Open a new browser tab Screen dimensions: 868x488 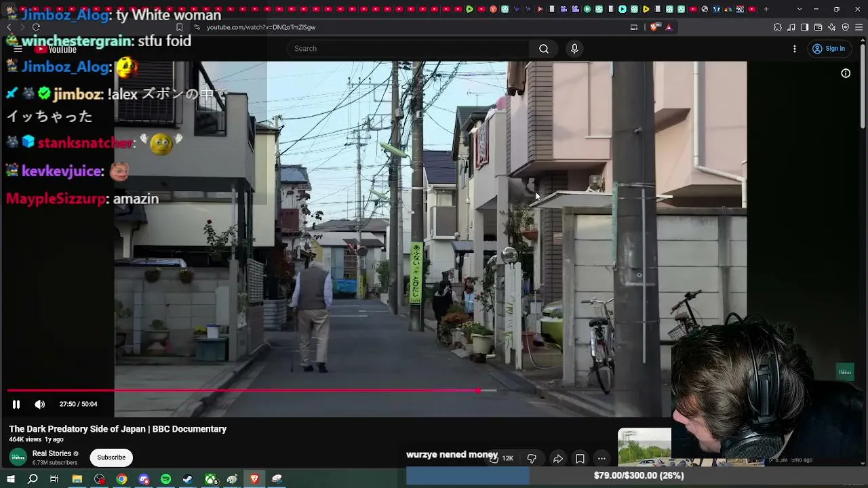pyautogui.click(x=766, y=9)
